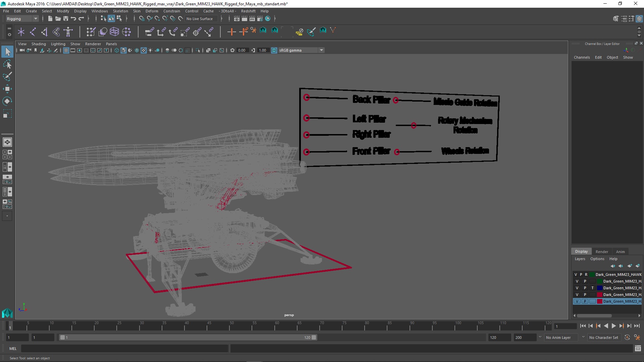
Task: Start IPR render from status line
Action: pos(252,19)
